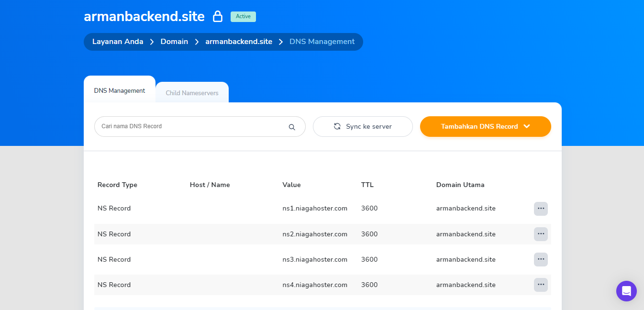Click the magnifier icon in the search bar
Screen dimensions: 644x310
[291, 126]
